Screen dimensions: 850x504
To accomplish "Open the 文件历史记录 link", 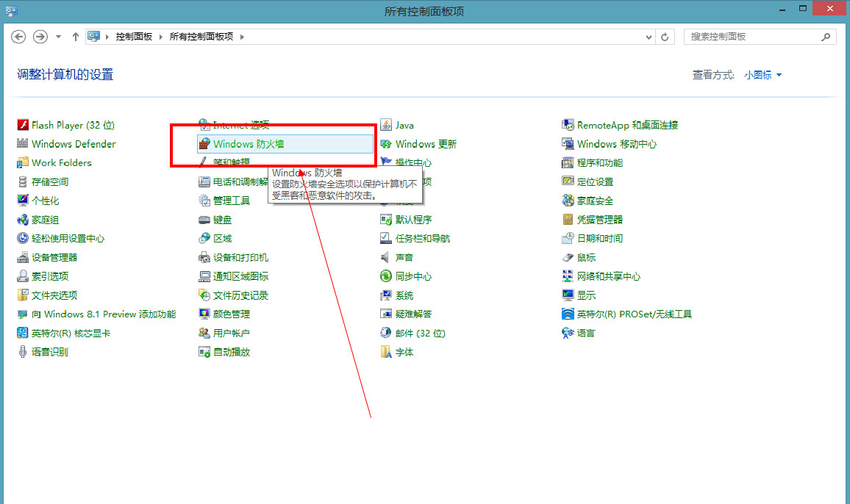I will point(240,295).
